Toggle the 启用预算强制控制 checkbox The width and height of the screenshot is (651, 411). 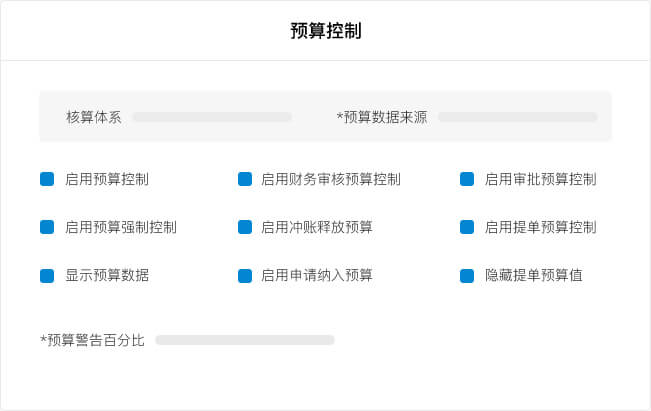tap(47, 228)
